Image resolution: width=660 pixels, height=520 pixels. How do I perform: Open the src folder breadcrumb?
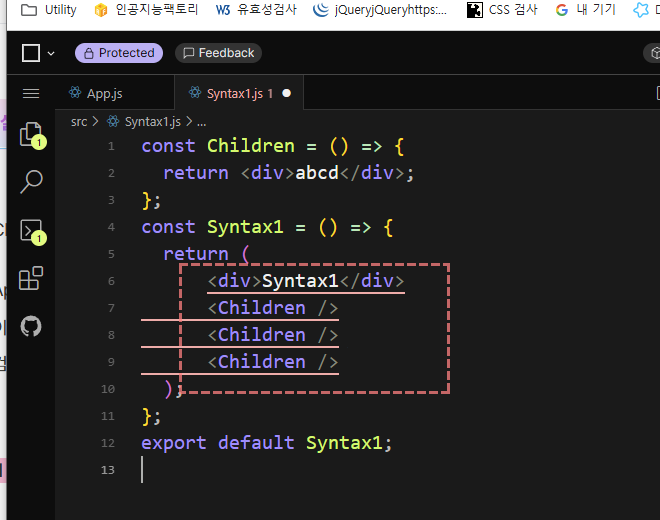(x=79, y=121)
